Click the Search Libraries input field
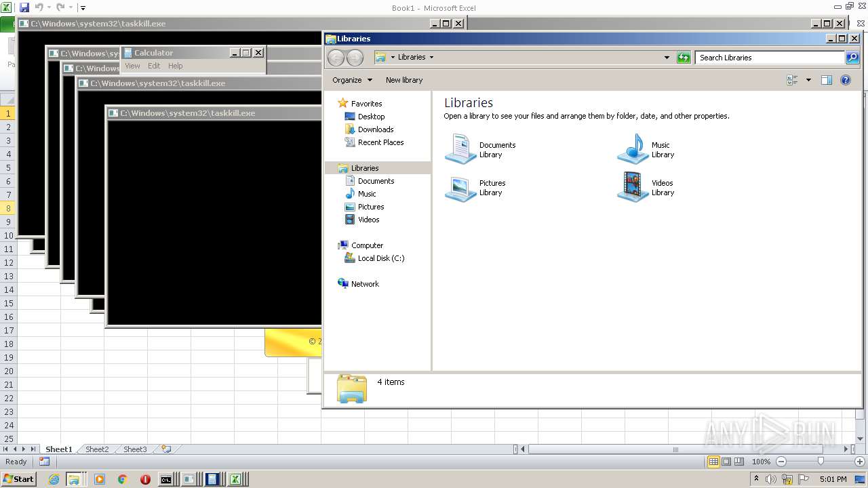868x488 pixels. pyautogui.click(x=770, y=58)
